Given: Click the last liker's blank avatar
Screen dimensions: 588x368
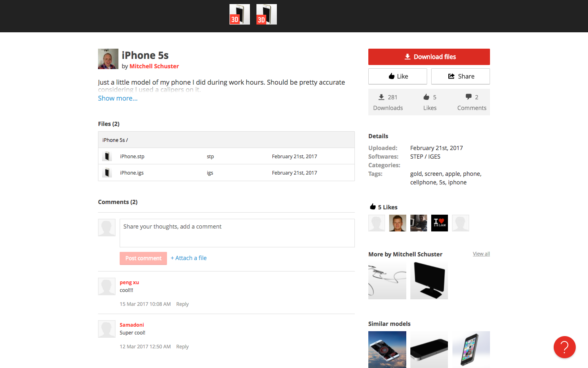Looking at the screenshot, I should click(x=461, y=223).
